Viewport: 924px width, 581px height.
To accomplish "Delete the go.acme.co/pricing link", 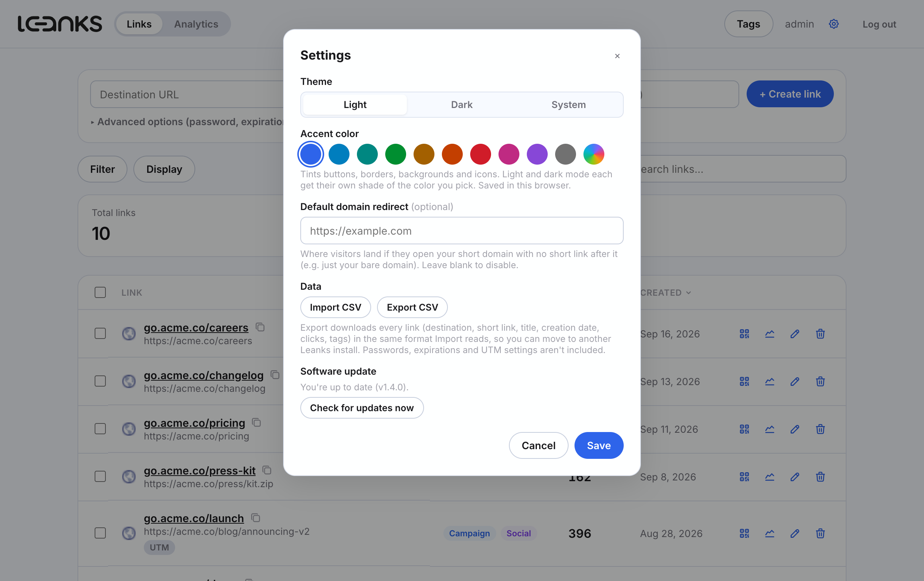I will click(820, 429).
